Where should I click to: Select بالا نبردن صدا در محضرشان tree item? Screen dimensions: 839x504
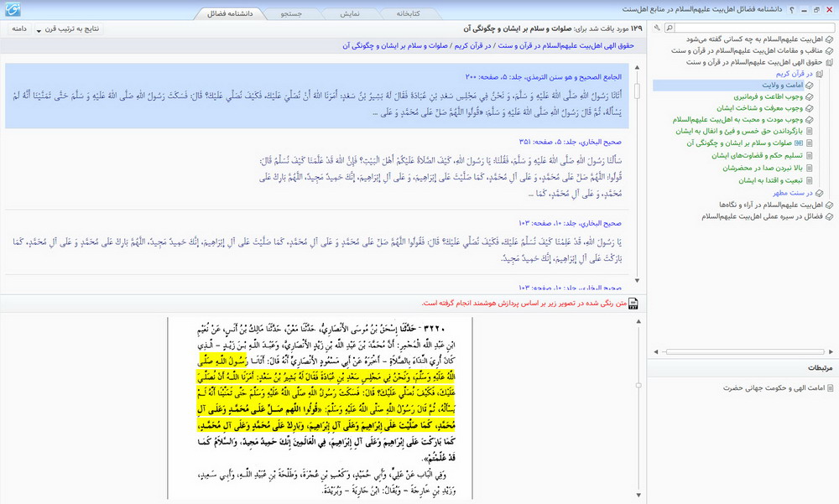(763, 168)
